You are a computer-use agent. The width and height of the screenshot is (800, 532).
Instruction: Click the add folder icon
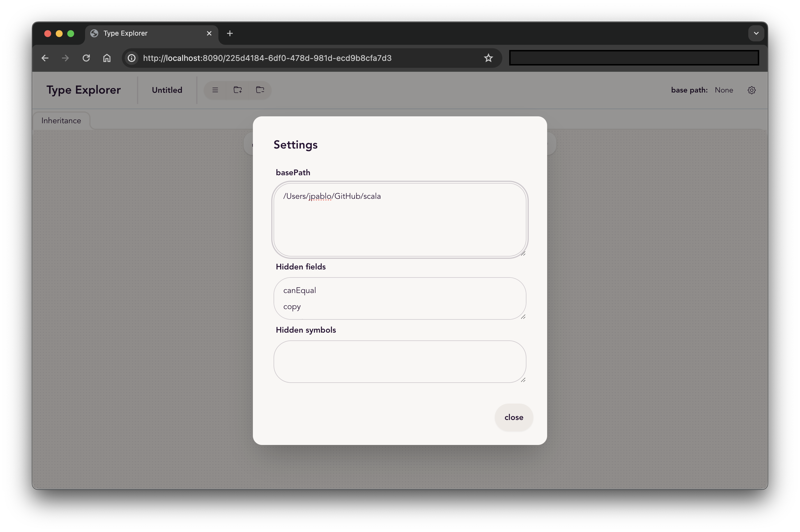tap(238, 90)
